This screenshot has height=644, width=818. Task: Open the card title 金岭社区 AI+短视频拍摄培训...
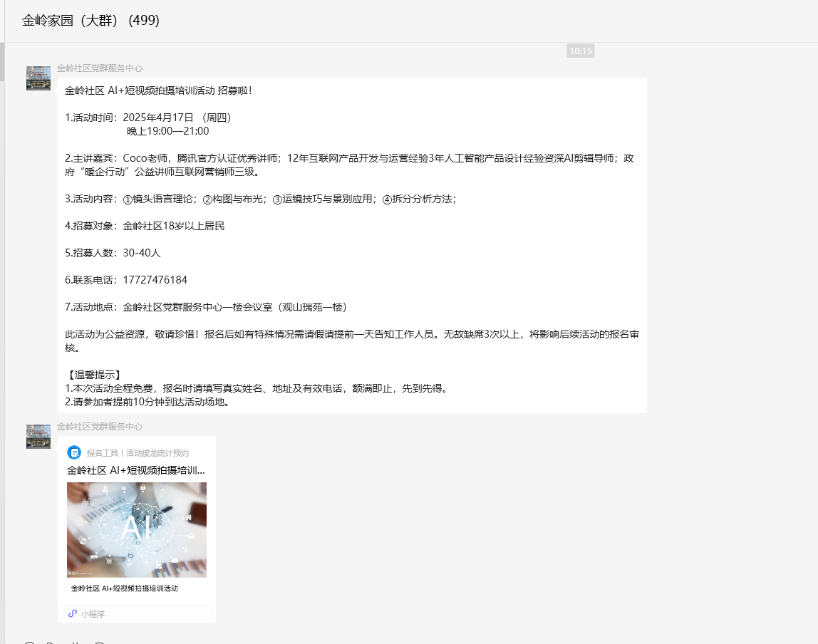[x=136, y=470]
